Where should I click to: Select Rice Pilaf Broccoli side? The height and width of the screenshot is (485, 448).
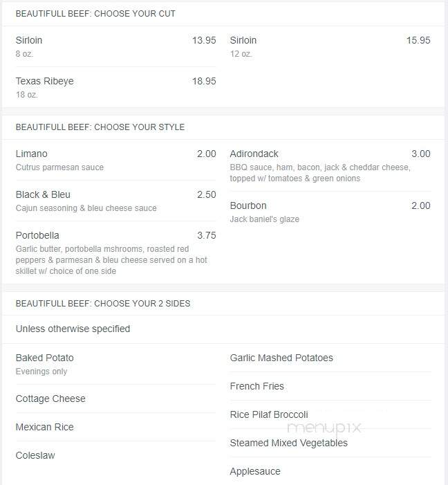[x=330, y=415]
